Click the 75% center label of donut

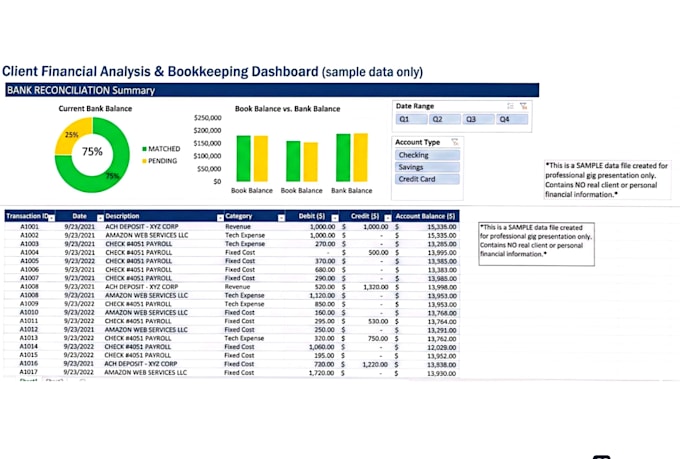click(x=92, y=151)
